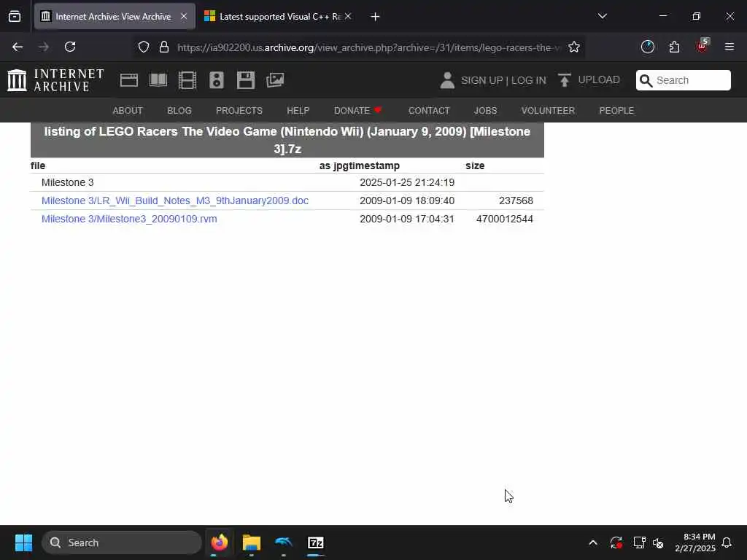
Task: Close the Internet Archive browser tab
Action: (x=184, y=16)
